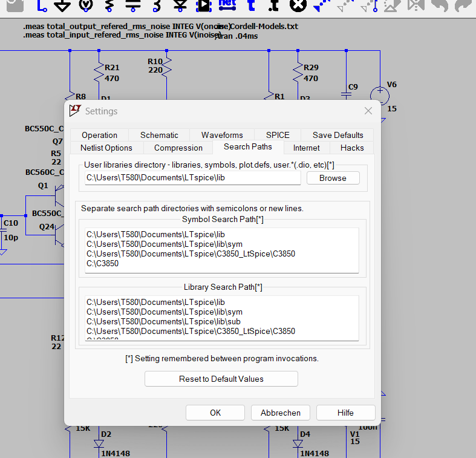This screenshot has width=476, height=458.
Task: Select the Ground symbol tool
Action: 62,5
